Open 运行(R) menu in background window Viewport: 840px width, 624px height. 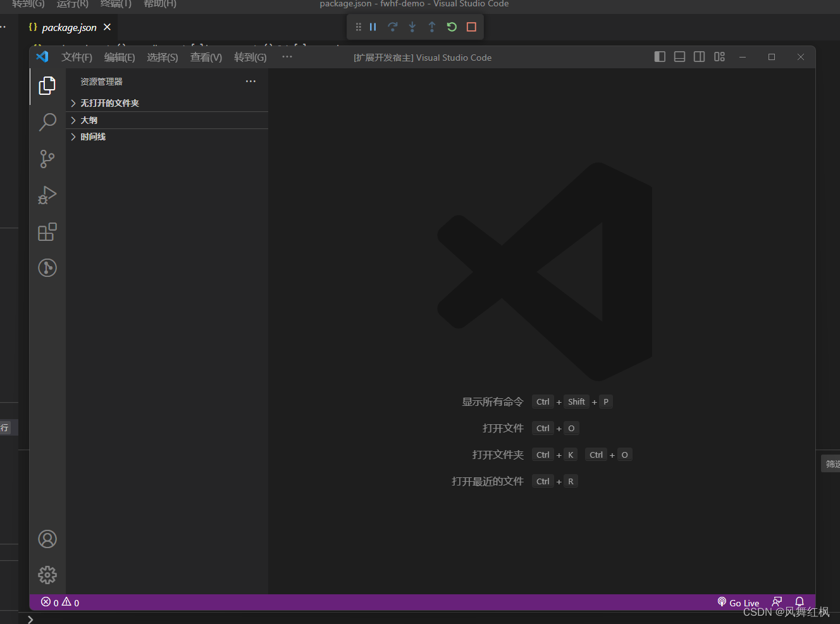coord(73,4)
